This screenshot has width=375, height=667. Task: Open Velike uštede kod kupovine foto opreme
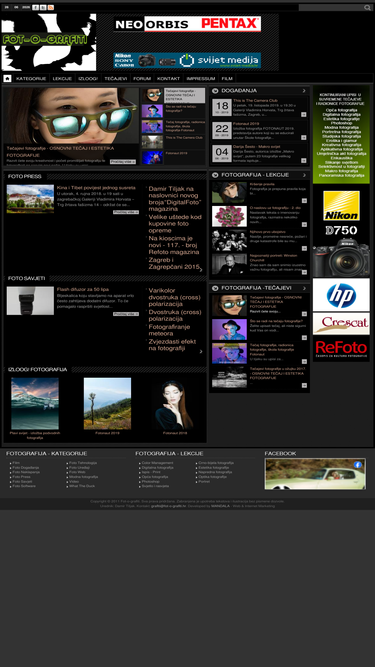tap(175, 223)
